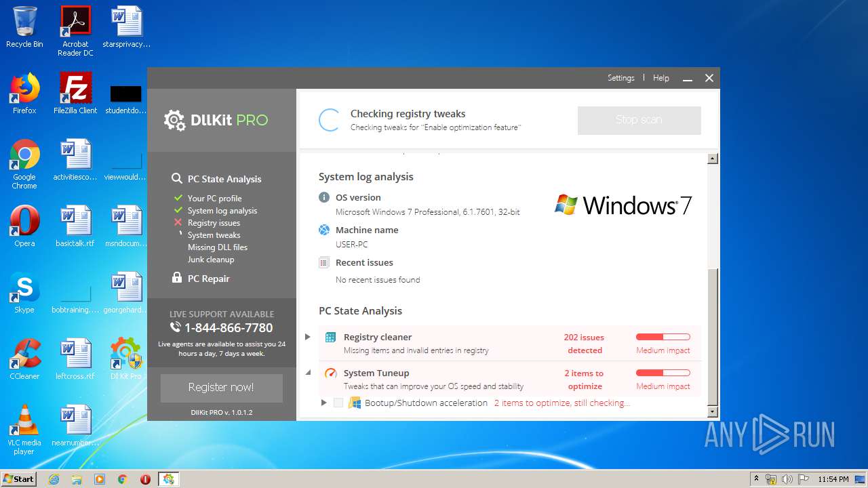
Task: Click the support phone number 1-844-866-7780
Action: (229, 328)
